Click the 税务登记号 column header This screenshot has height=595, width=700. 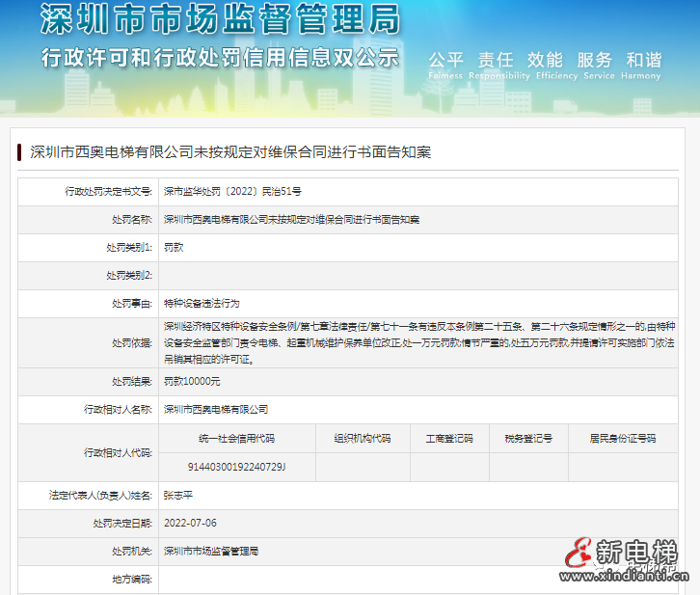tap(528, 439)
